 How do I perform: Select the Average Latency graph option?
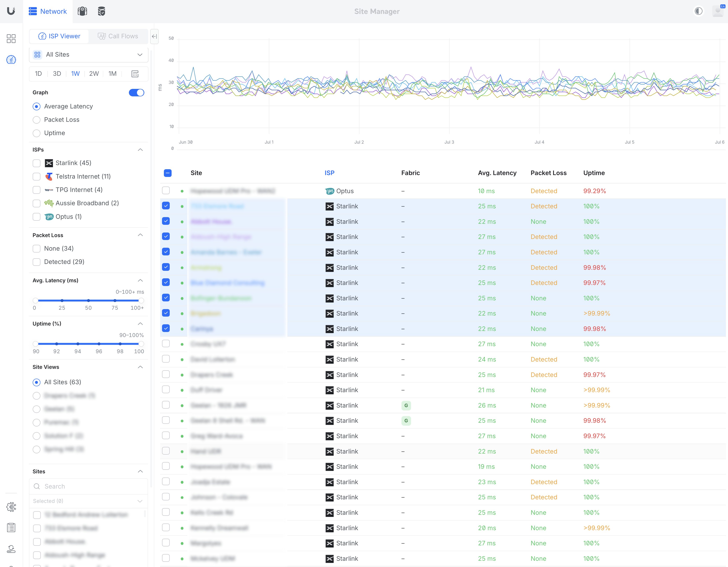coord(37,106)
